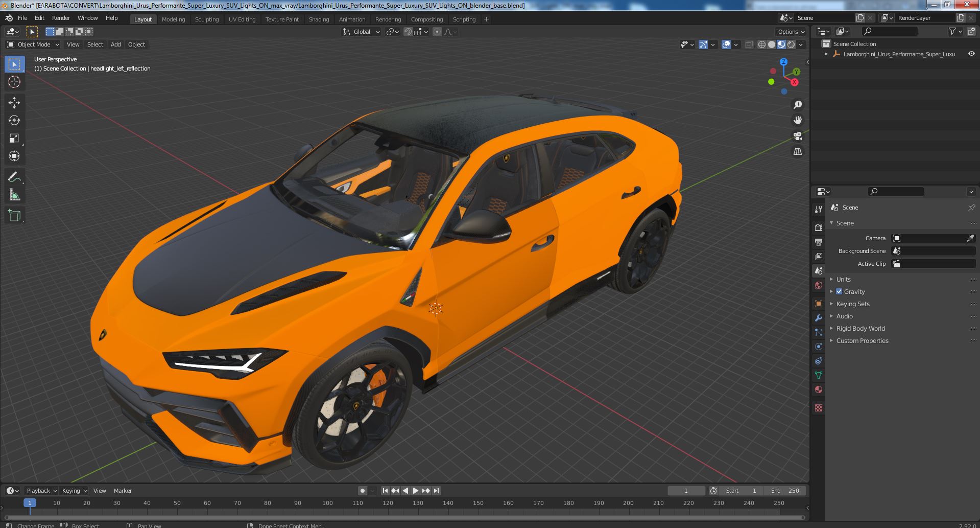Select the Transform tool
Viewport: 980px width, 528px height.
14,156
